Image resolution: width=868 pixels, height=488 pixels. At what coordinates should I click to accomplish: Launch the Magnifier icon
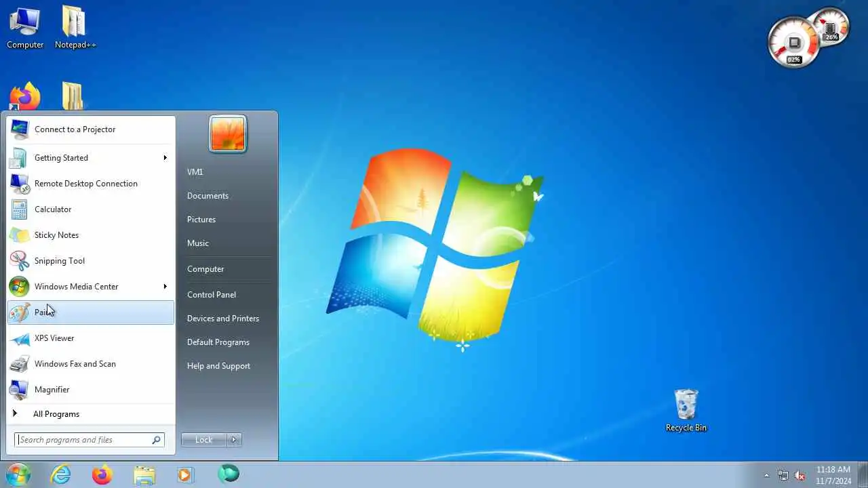coord(19,390)
